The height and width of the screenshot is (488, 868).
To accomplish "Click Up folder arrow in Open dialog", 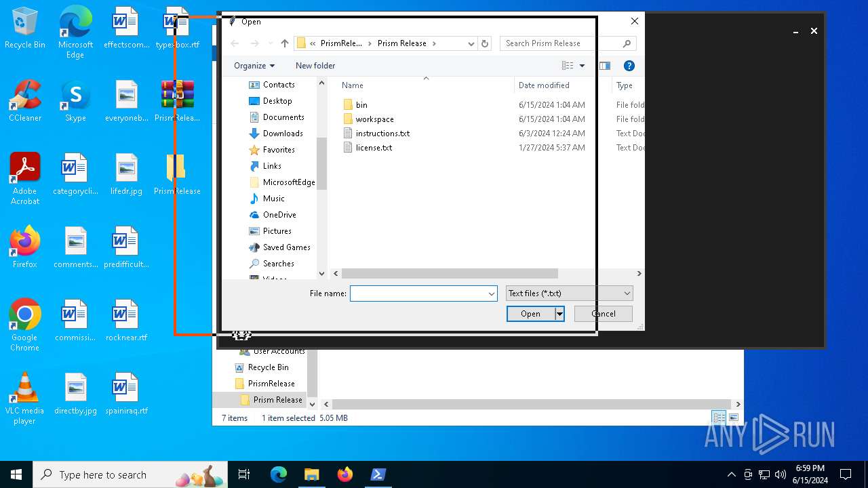I will (285, 43).
